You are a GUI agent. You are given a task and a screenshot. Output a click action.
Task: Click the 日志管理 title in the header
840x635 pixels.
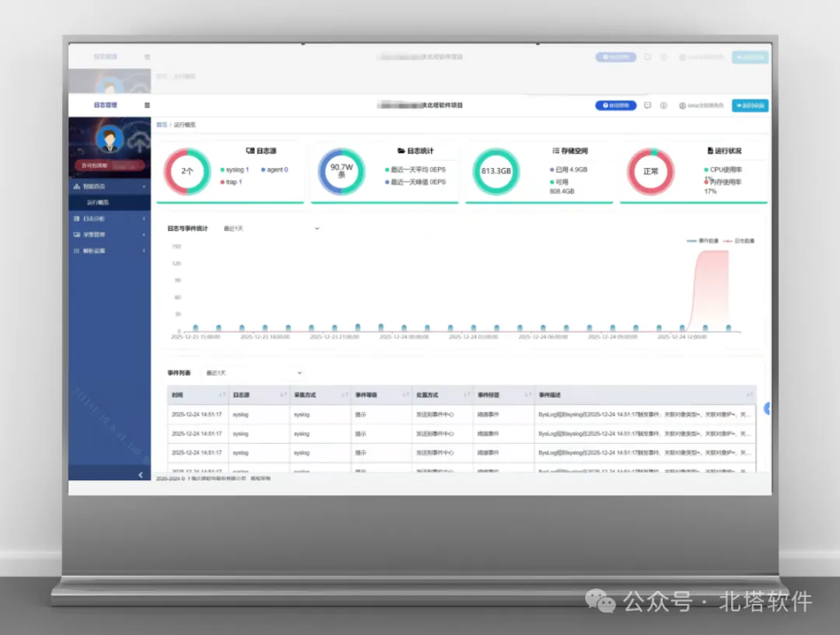(x=105, y=105)
